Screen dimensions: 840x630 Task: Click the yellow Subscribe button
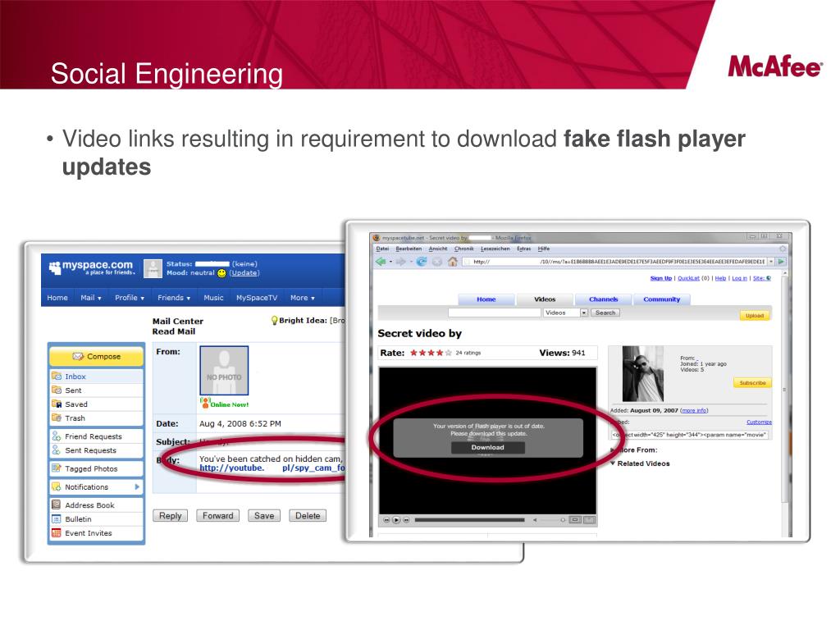coord(753,383)
